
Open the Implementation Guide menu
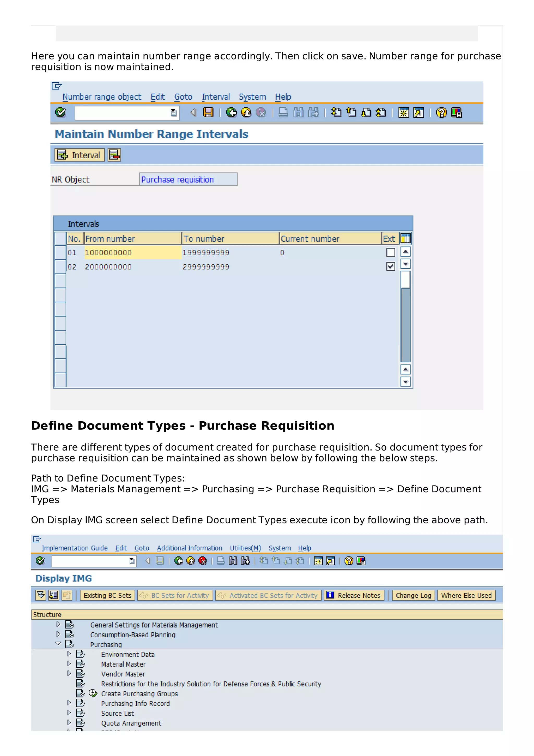(x=75, y=548)
